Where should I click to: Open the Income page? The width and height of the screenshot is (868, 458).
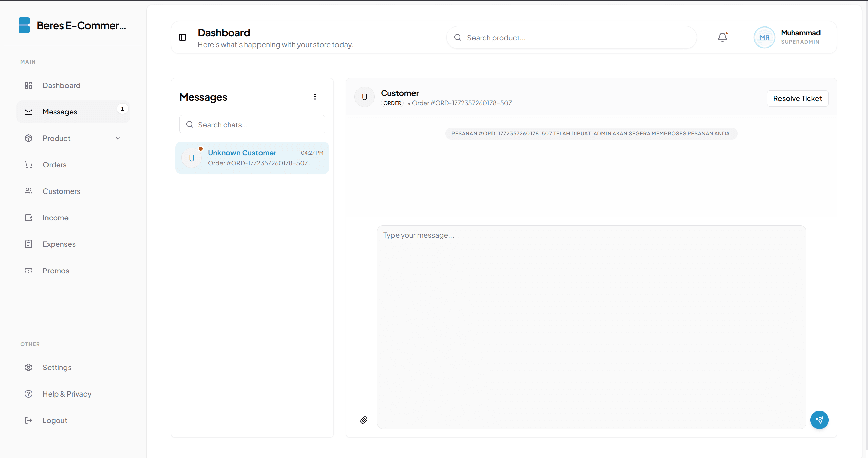(73, 218)
